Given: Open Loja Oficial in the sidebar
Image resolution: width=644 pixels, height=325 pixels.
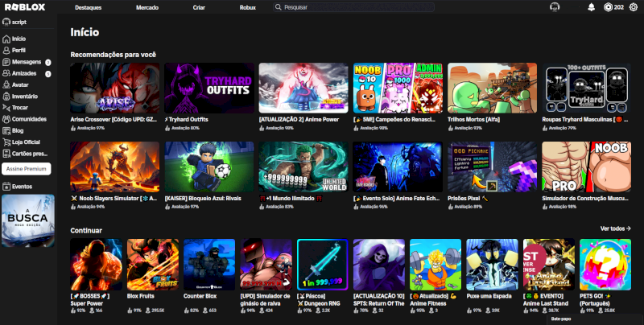Looking at the screenshot, I should coord(27,142).
